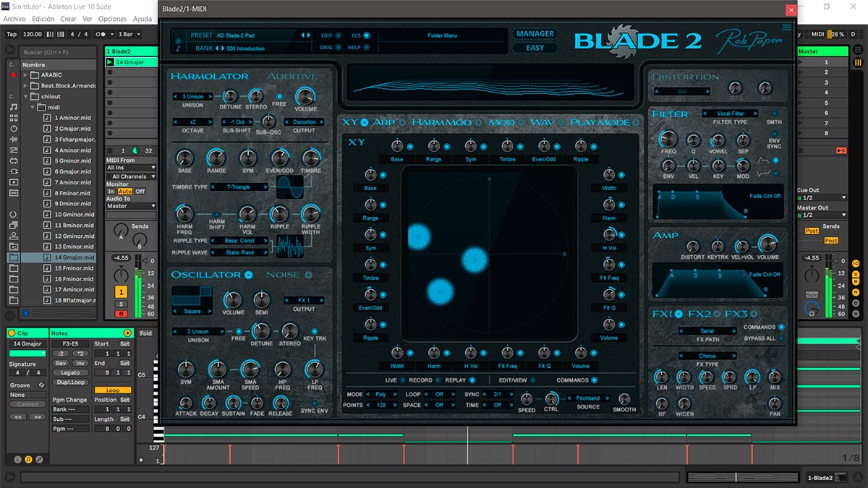This screenshot has width=868, height=488.
Task: Toggle the ECS LED in preset bar
Action: [x=366, y=35]
